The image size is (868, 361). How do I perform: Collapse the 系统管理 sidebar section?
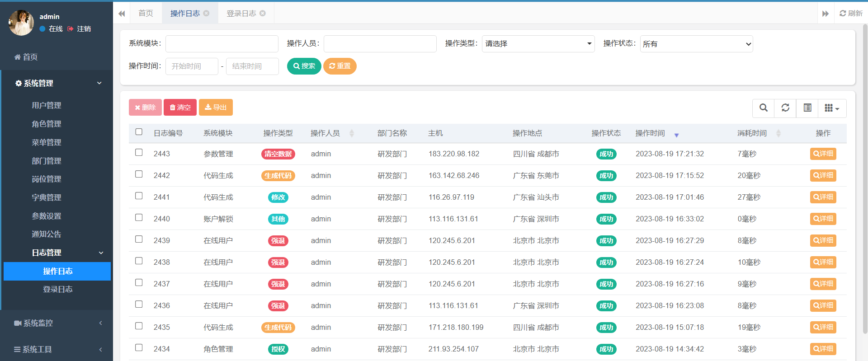point(57,83)
